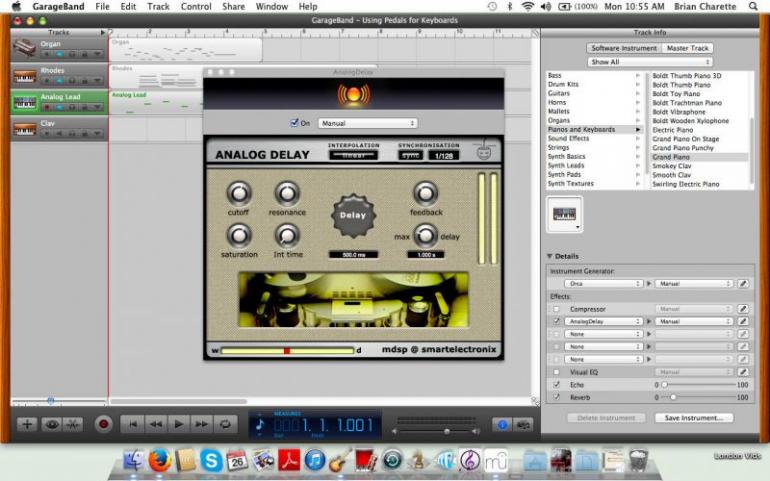Open the AnalogDelay Manual preset dropdown in Details
Image resolution: width=770 pixels, height=481 pixels.
pyautogui.click(x=694, y=321)
